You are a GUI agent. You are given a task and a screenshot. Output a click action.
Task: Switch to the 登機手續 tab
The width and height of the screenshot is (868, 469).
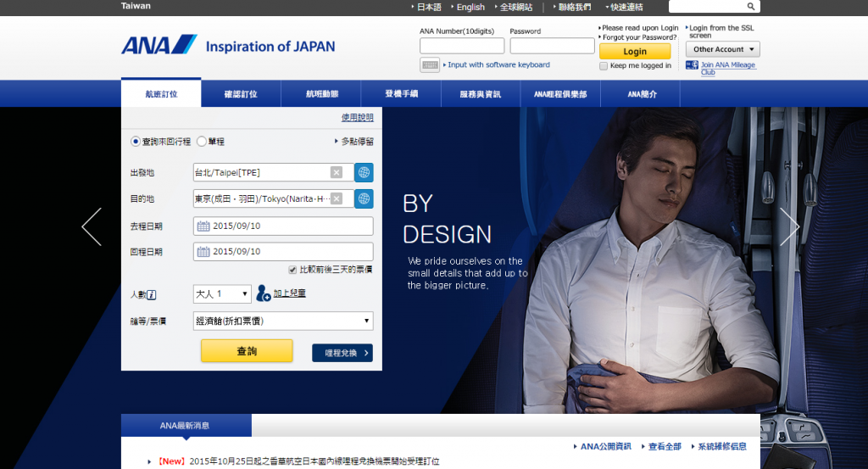coord(401,93)
